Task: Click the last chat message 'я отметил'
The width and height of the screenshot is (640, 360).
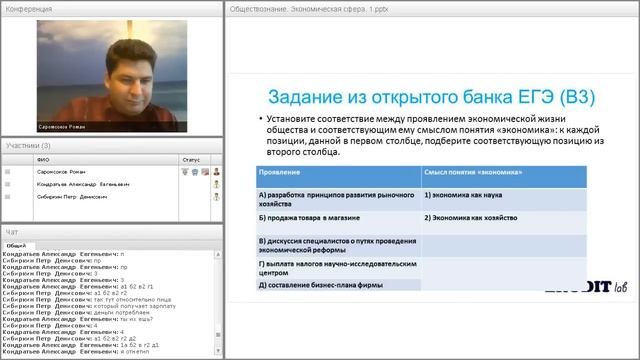Action: pyautogui.click(x=135, y=352)
